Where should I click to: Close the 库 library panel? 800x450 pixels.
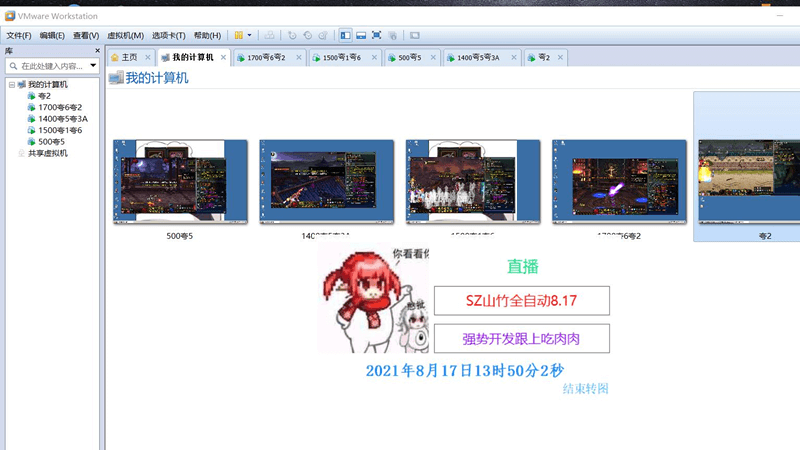pos(97,51)
